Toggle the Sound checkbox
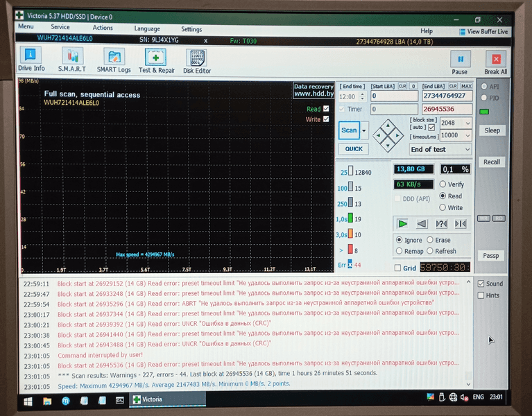This screenshot has width=532, height=416. pyautogui.click(x=481, y=284)
